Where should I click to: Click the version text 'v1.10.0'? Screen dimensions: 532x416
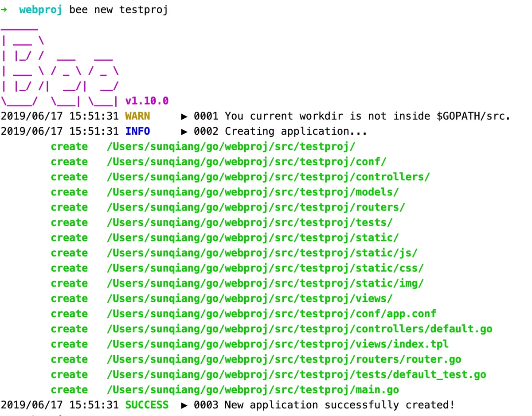[x=147, y=101]
